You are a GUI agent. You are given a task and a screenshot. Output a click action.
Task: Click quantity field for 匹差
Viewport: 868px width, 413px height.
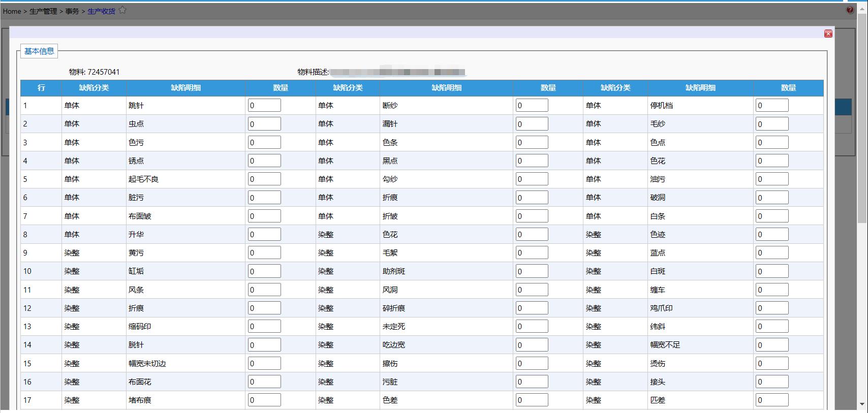click(772, 400)
